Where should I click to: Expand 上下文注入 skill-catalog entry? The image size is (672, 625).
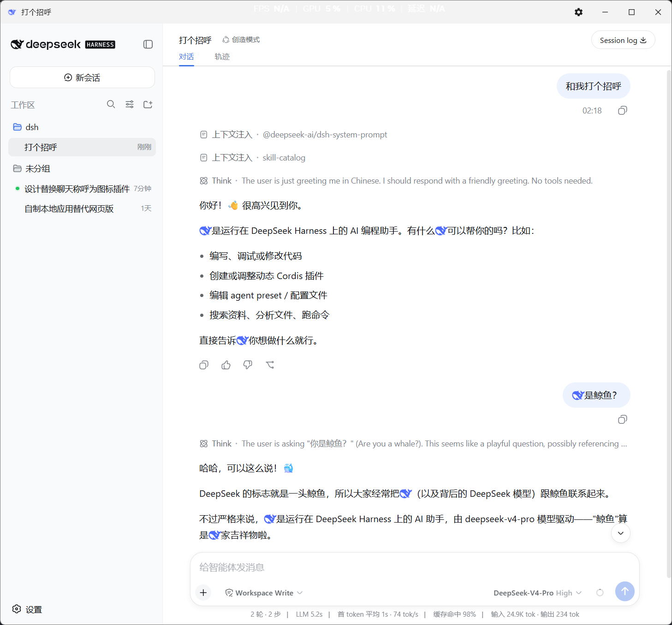(253, 158)
